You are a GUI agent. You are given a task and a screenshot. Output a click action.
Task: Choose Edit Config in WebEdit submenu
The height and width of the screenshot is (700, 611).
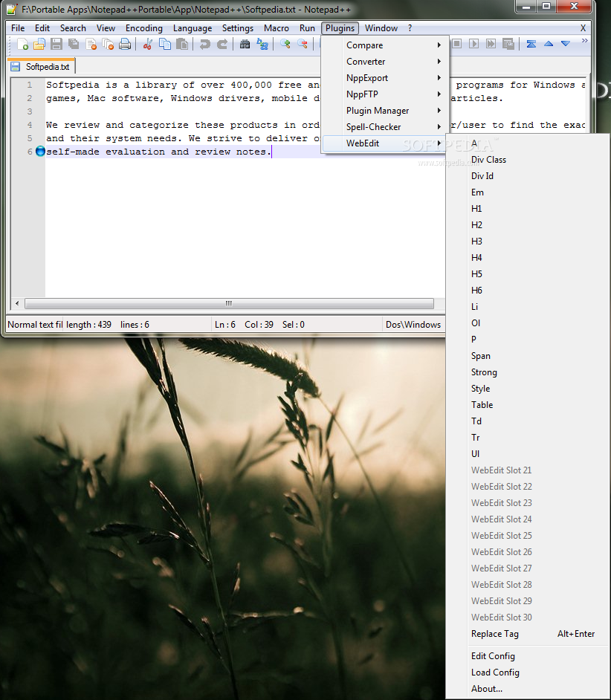pos(528,656)
